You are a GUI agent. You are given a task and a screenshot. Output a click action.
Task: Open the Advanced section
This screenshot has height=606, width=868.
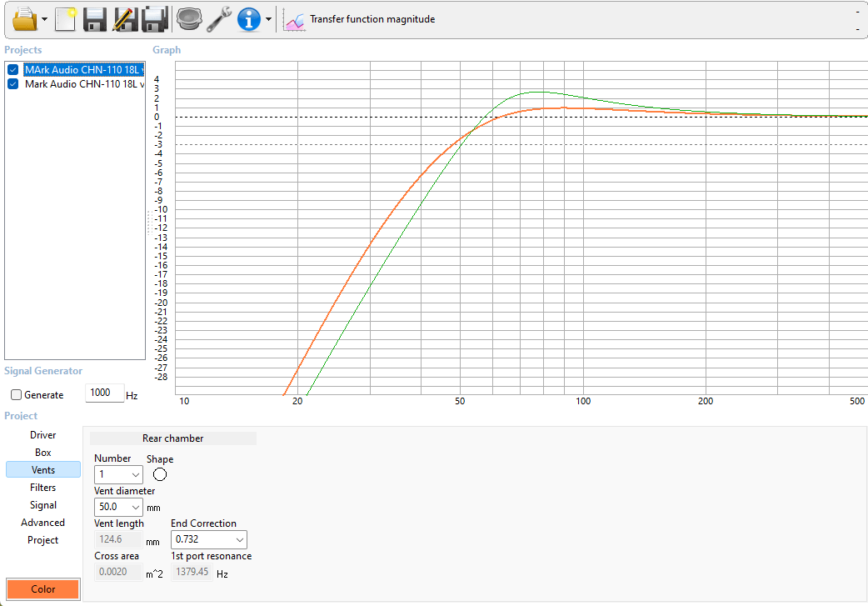coord(43,523)
